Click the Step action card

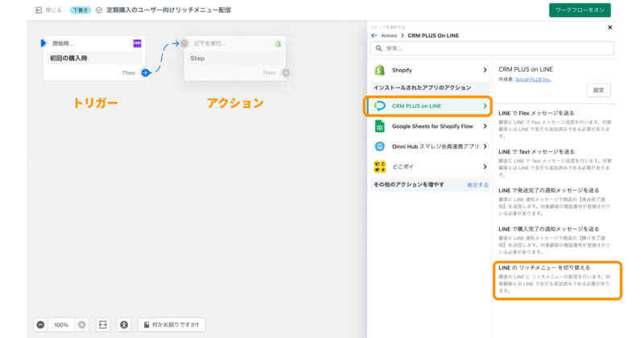coord(235,58)
